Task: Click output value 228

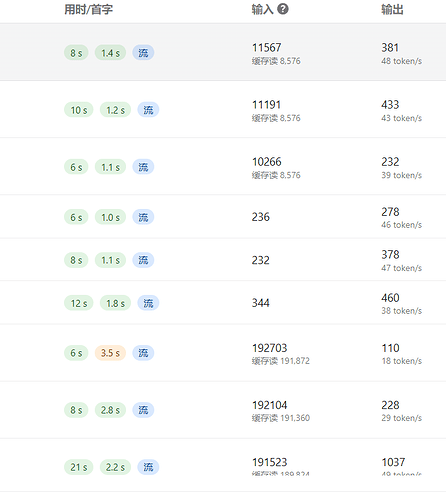Action: pos(390,405)
